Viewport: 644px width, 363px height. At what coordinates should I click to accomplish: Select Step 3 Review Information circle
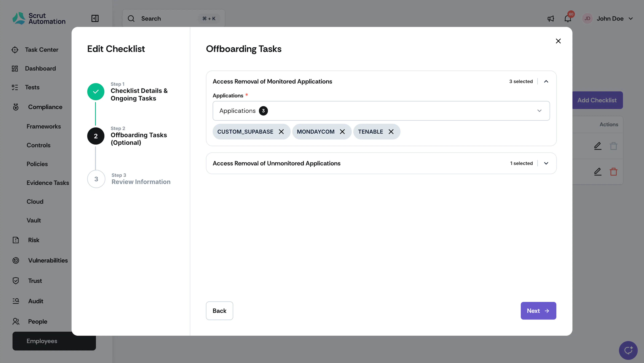[96, 179]
